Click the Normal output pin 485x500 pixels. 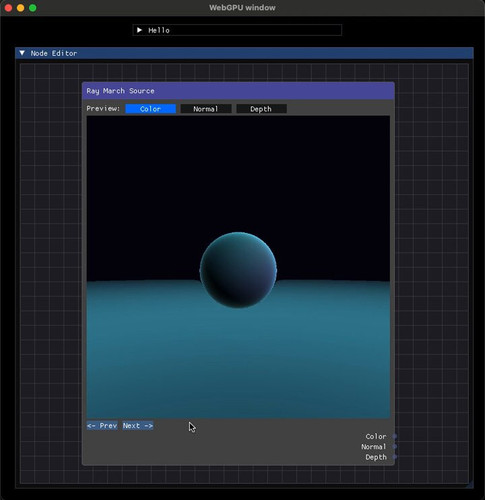(395, 447)
